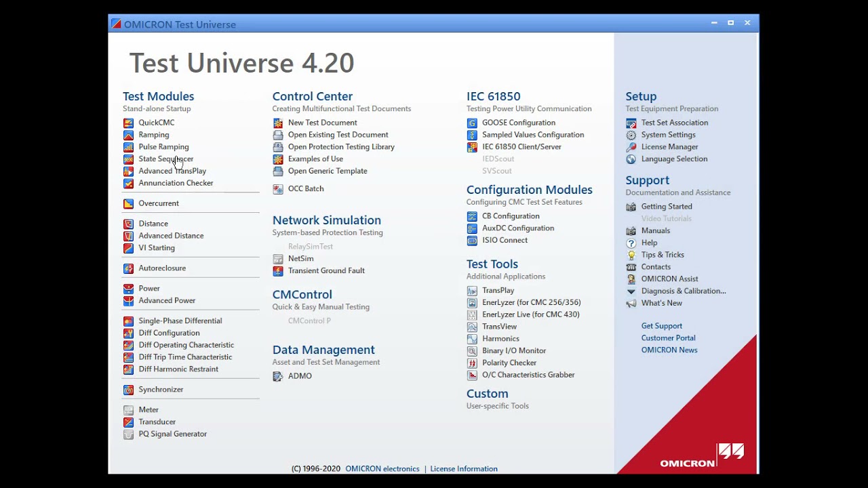Viewport: 868px width, 488px height.
Task: Open System Settings
Action: (669, 135)
